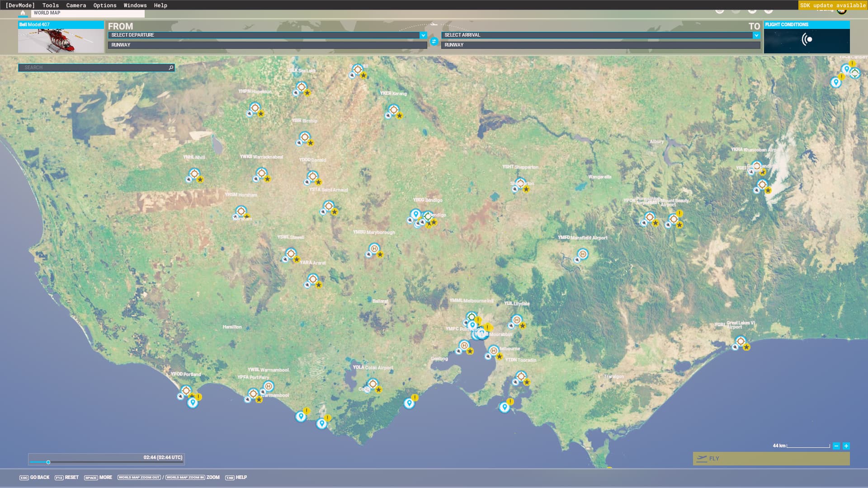868x488 pixels.
Task: Open the Tools menu
Action: [51, 5]
